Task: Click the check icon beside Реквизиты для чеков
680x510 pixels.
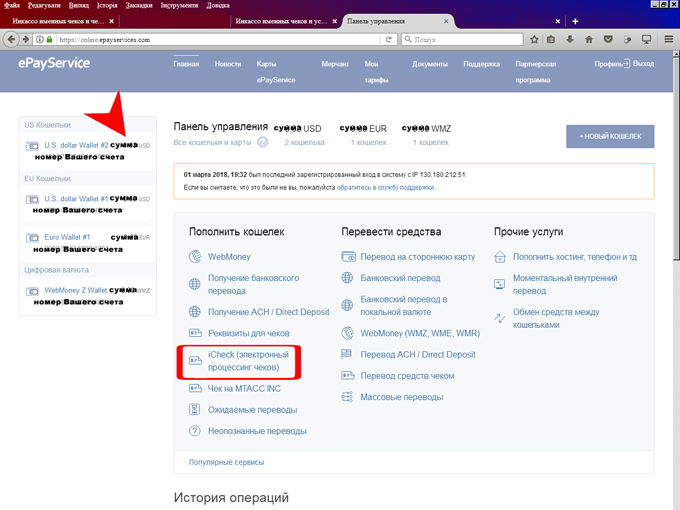Action: click(195, 333)
